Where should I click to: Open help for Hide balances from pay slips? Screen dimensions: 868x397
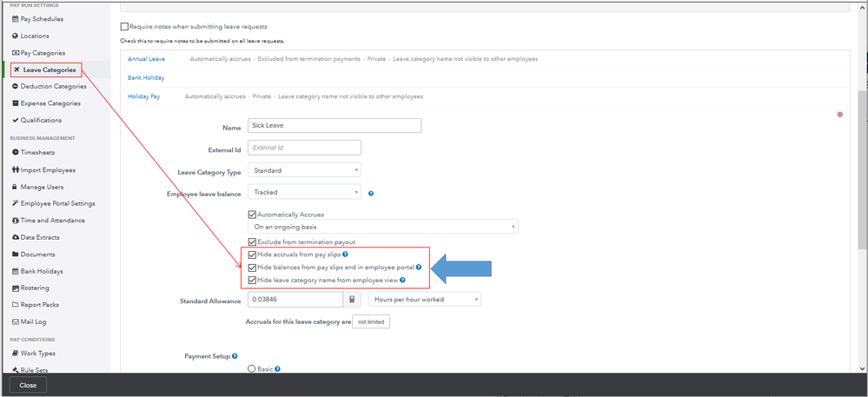(x=419, y=268)
